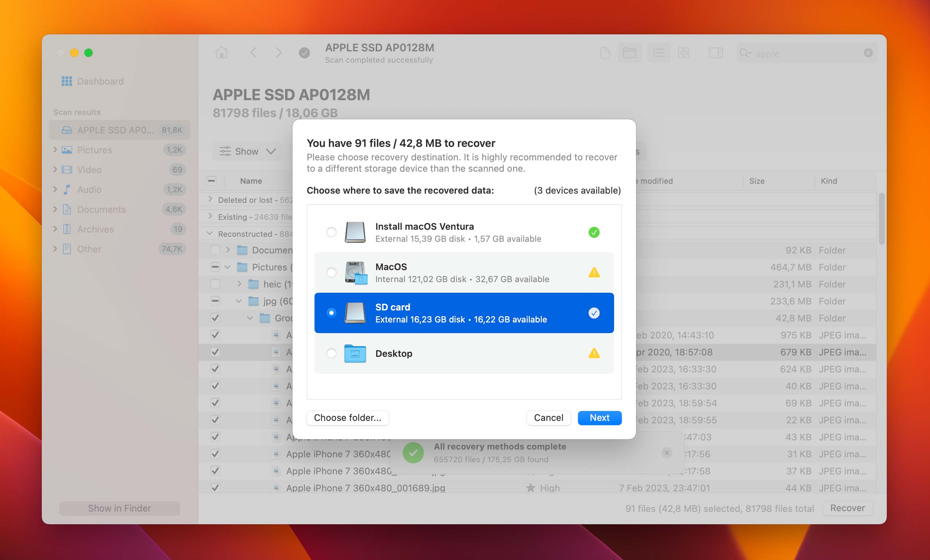The image size is (930, 560).
Task: Click the checkmark badge on SD card row
Action: pyautogui.click(x=594, y=313)
